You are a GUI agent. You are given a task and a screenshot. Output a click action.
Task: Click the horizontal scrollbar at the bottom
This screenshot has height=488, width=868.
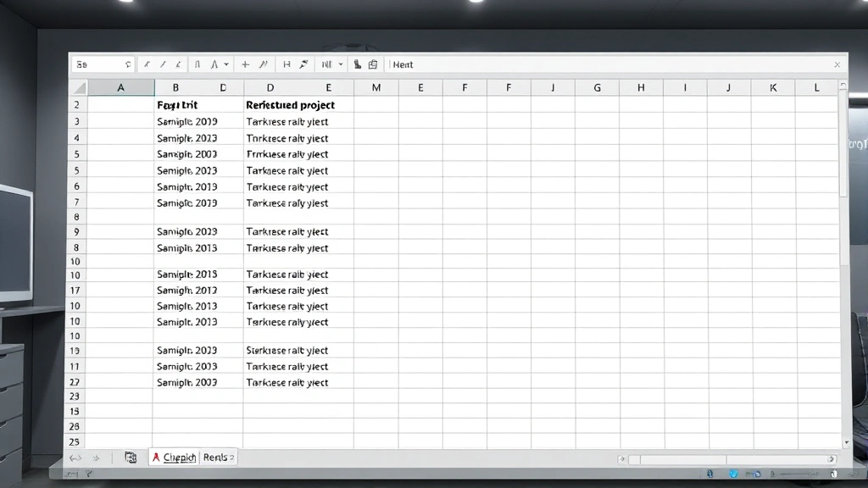tap(727, 459)
